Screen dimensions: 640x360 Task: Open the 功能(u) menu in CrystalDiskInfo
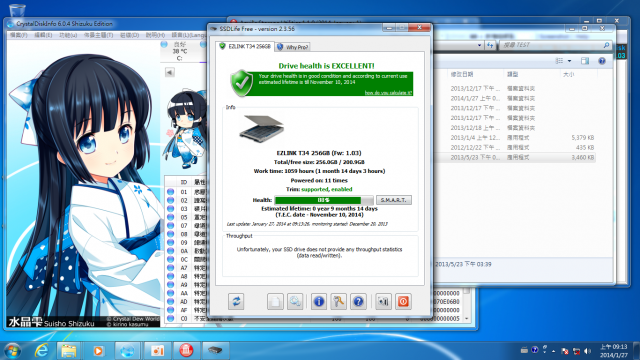[68, 36]
